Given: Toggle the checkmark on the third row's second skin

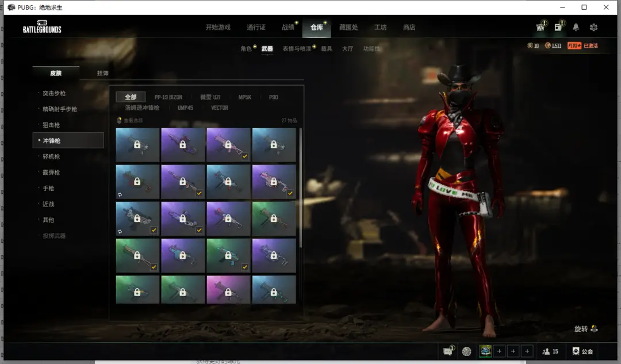Looking at the screenshot, I should click(199, 230).
